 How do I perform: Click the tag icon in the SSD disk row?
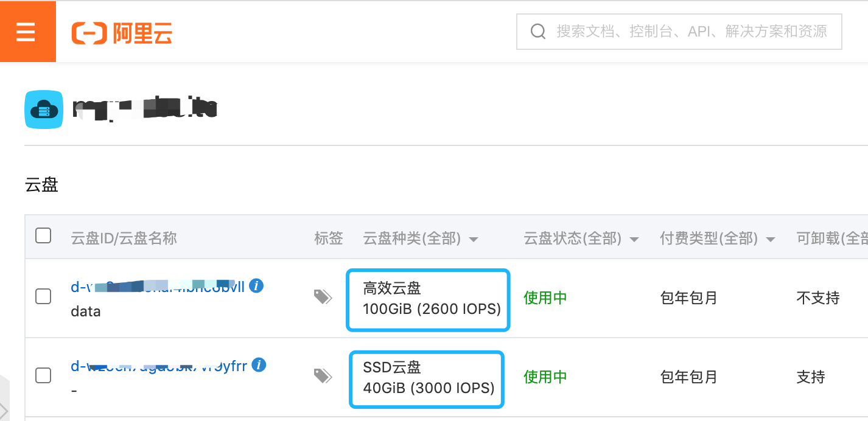pos(323,376)
